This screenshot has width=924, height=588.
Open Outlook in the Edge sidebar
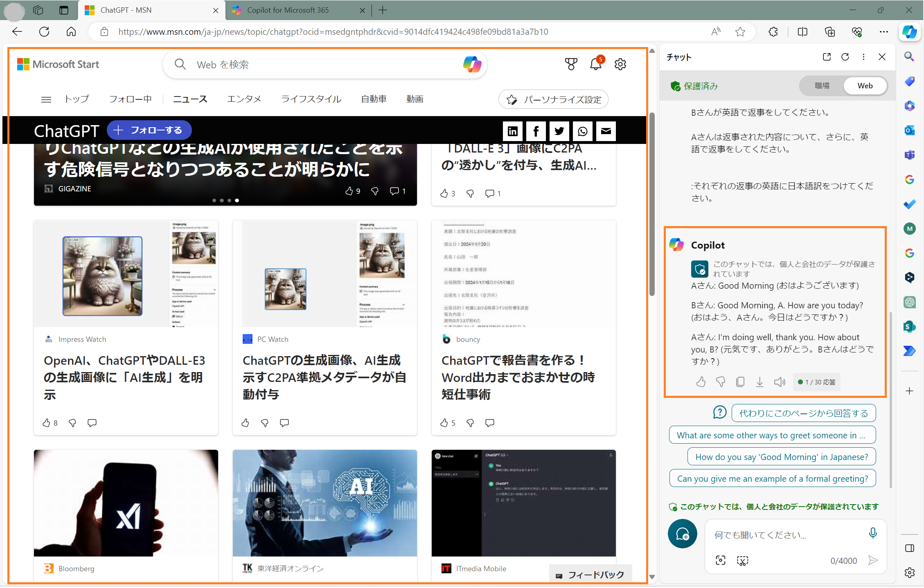point(909,130)
